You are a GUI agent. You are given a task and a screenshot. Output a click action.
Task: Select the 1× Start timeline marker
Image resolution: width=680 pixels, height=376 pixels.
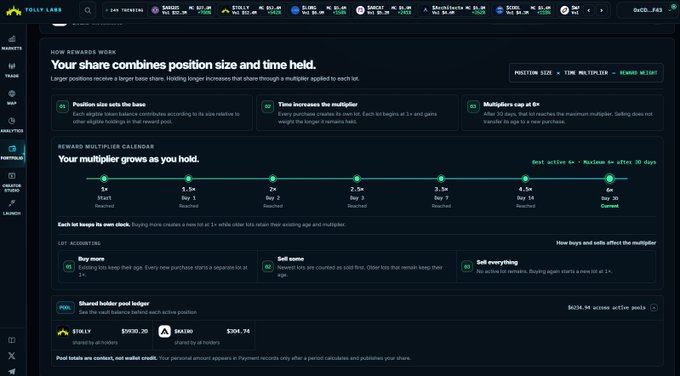point(104,179)
